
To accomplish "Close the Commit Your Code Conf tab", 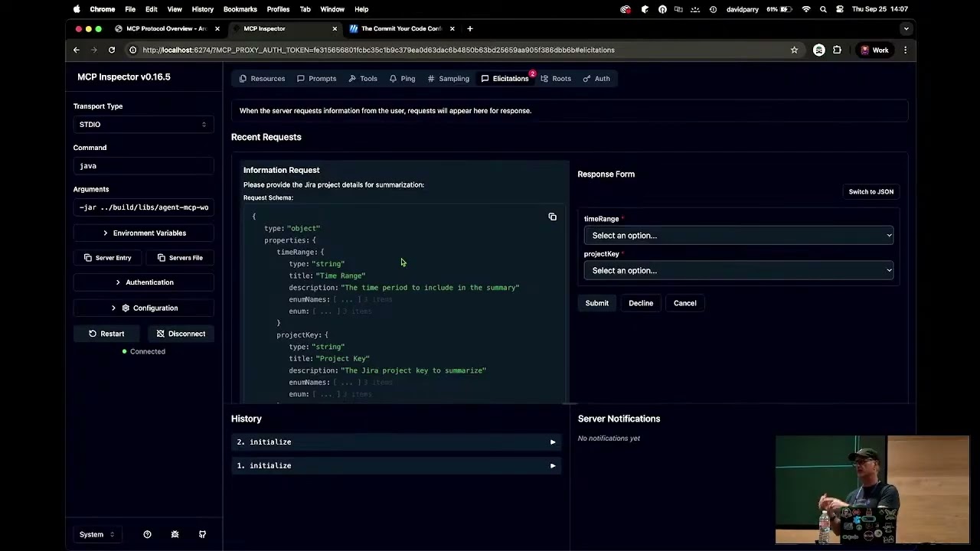I will point(452,28).
